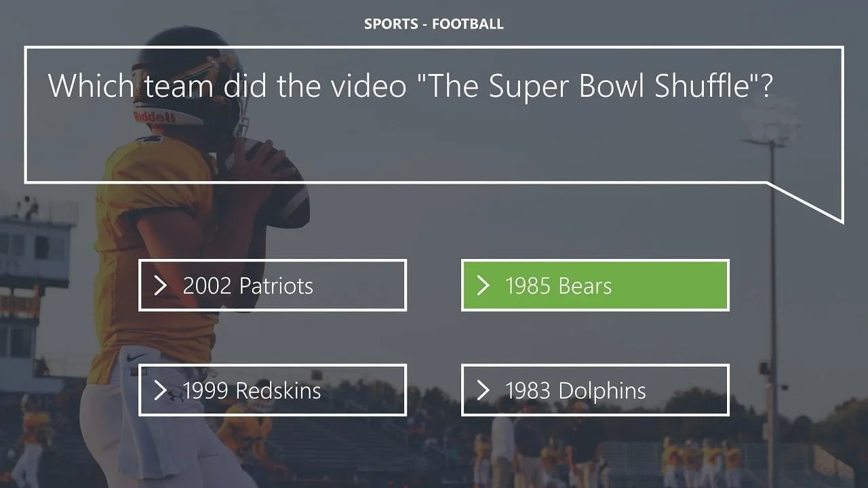Click the Riddell logo on the helmet
The height and width of the screenshot is (488, 868).
(x=154, y=117)
